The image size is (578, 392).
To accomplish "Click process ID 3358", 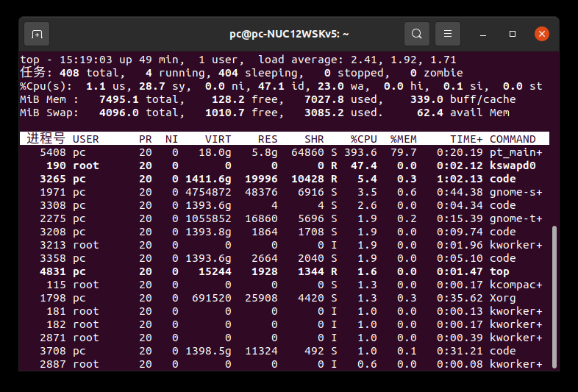I will tap(53, 258).
